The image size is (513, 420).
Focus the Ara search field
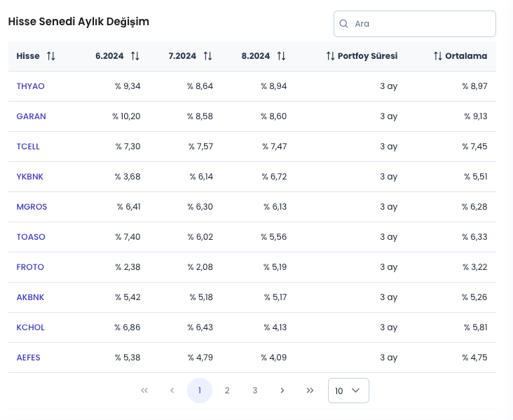(x=414, y=24)
